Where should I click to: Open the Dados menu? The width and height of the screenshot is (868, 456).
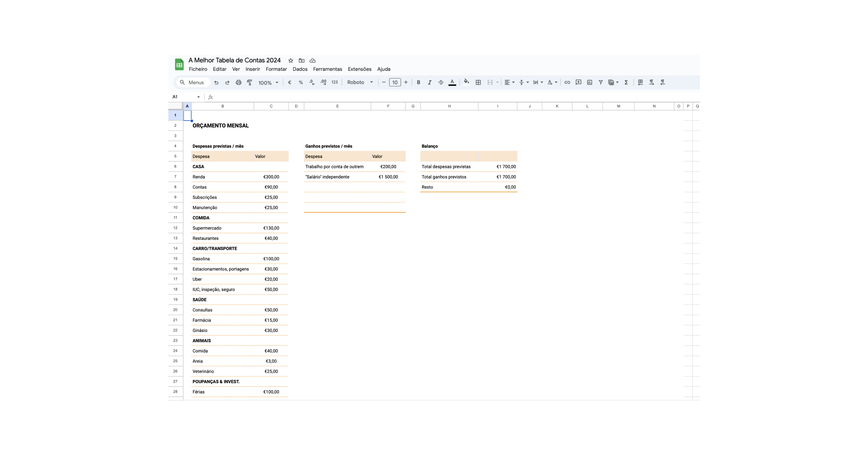point(300,69)
